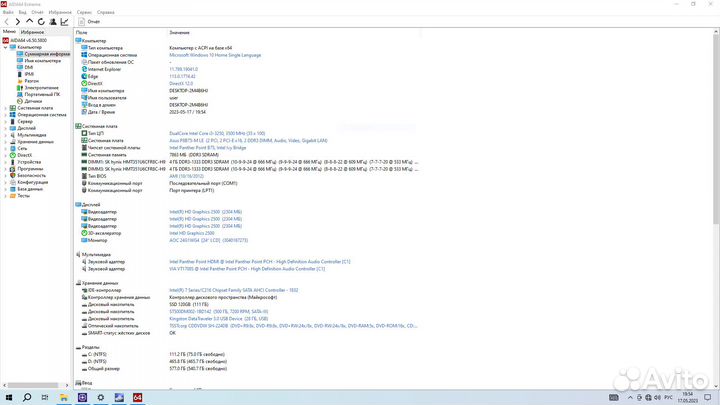Viewport: 720px width, 405px height.
Task: Click the 3D-акселератор row icon
Action: click(x=84, y=233)
